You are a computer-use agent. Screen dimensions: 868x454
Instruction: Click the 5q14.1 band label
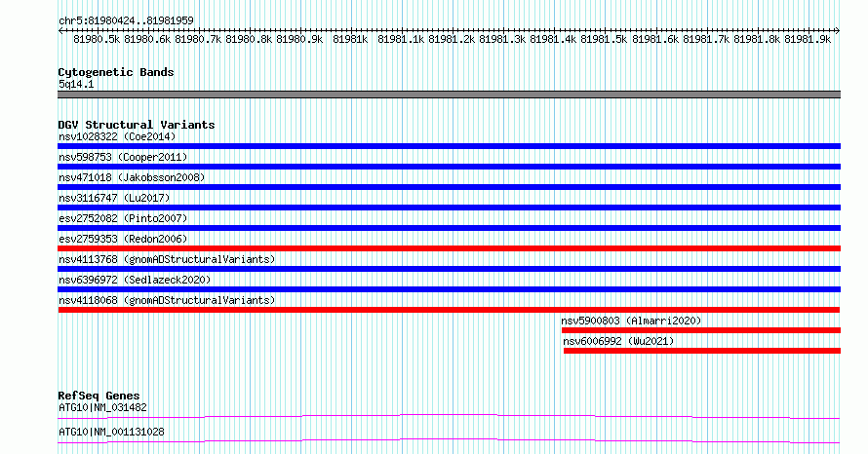point(76,84)
